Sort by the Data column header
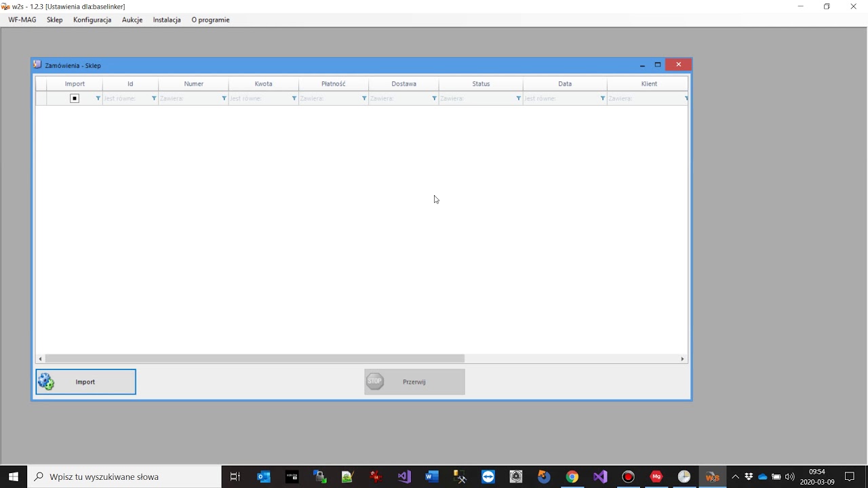 click(565, 83)
